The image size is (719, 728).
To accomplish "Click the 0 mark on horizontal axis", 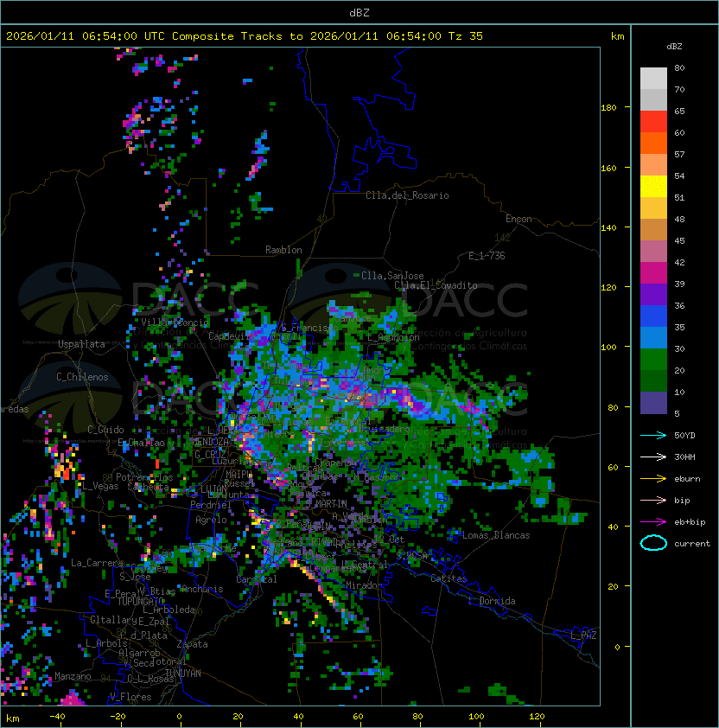I will pos(179,717).
